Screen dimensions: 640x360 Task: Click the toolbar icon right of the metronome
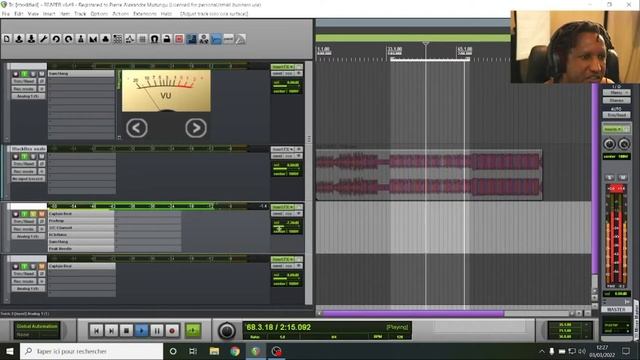(93, 39)
